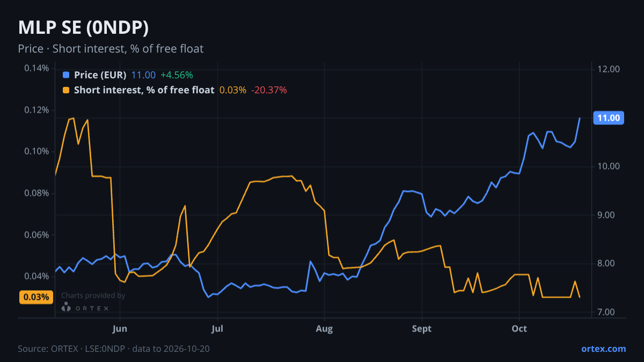
Task: Click the 0.03% short interest legend value
Action: (x=233, y=90)
